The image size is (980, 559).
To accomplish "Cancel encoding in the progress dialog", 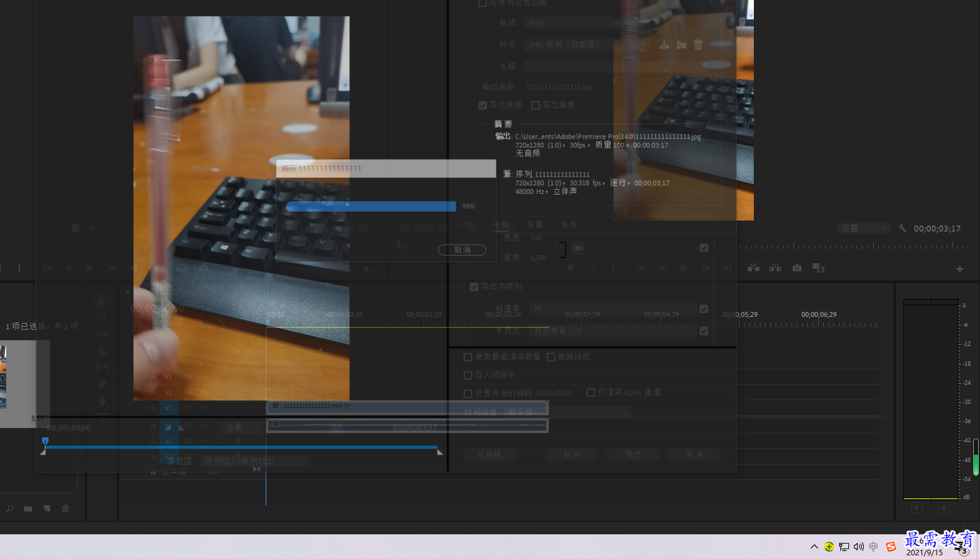I will (x=462, y=250).
